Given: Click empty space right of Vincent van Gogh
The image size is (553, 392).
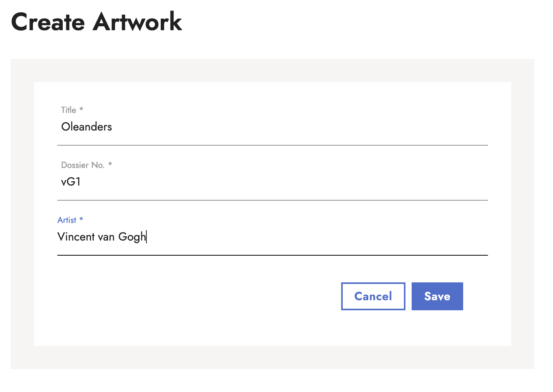Looking at the screenshot, I should click(310, 237).
